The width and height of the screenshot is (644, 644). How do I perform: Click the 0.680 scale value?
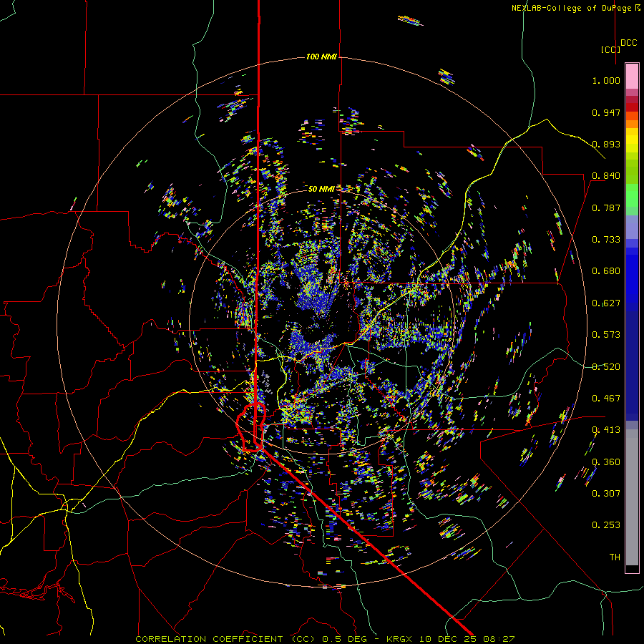[606, 271]
